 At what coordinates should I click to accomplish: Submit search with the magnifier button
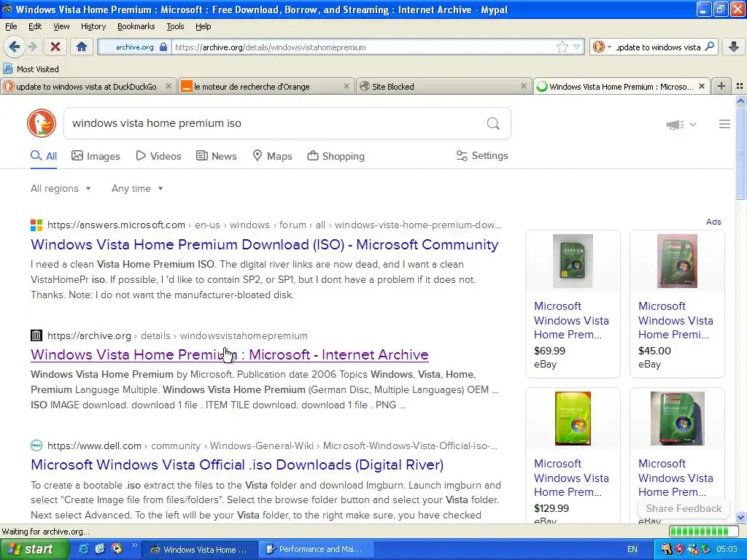click(x=493, y=123)
